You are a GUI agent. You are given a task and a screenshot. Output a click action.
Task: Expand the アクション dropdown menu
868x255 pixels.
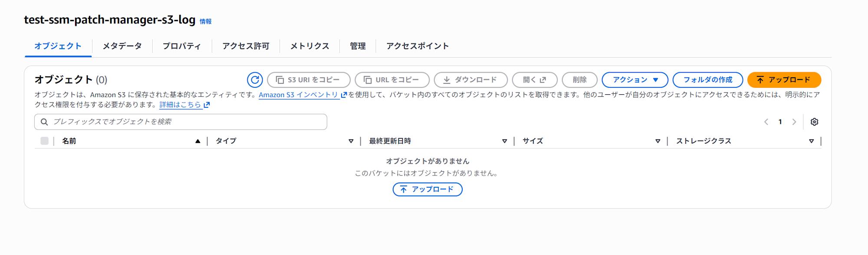[x=635, y=80]
